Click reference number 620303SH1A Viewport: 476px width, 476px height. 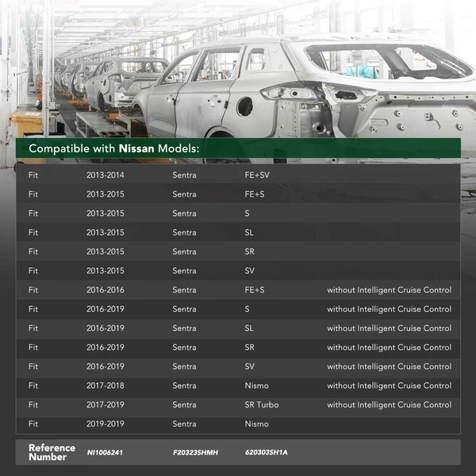point(267,452)
